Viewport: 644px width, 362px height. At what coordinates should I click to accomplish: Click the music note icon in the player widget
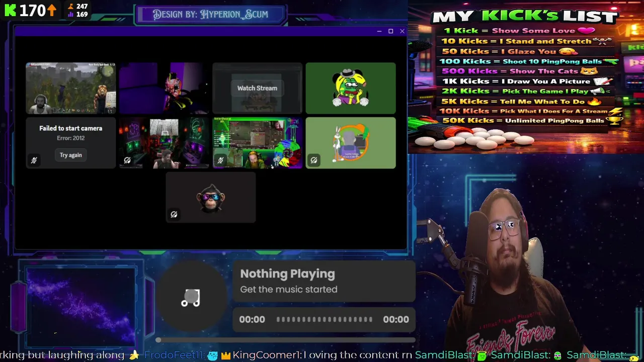pyautogui.click(x=191, y=298)
